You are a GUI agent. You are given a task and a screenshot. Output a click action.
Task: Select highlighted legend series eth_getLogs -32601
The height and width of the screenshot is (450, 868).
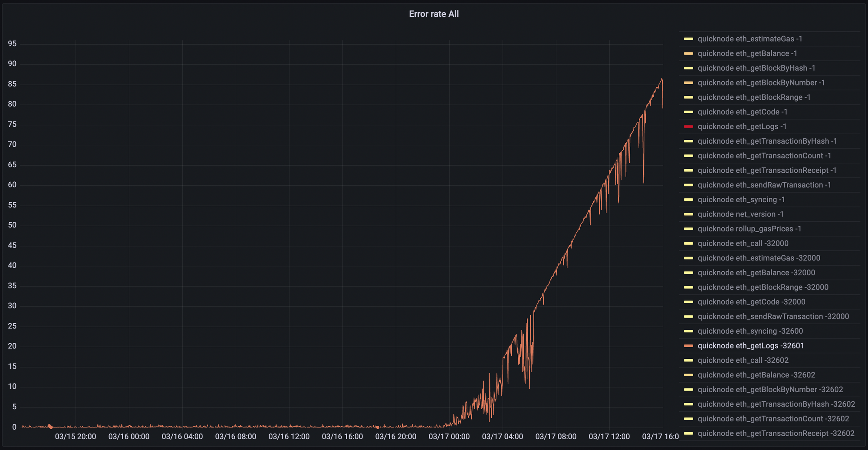coord(750,345)
